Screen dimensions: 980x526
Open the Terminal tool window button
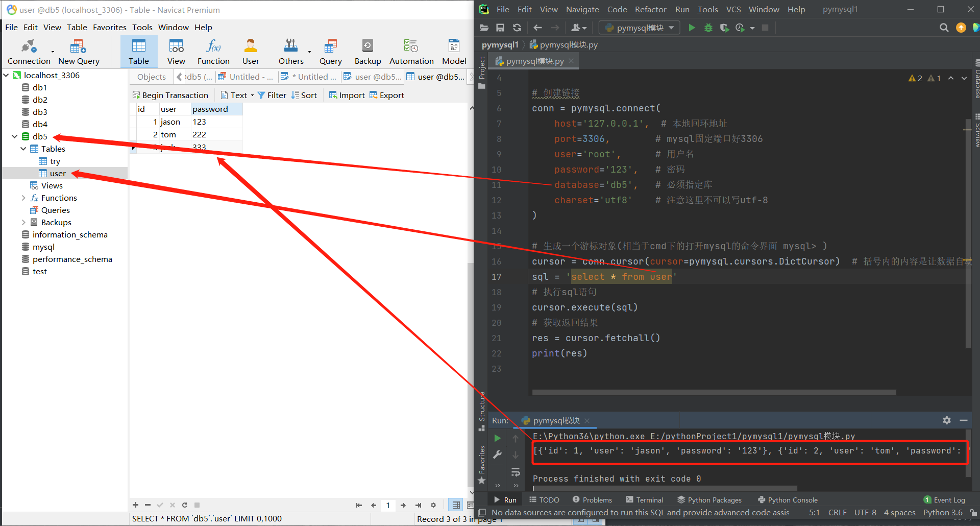point(644,500)
